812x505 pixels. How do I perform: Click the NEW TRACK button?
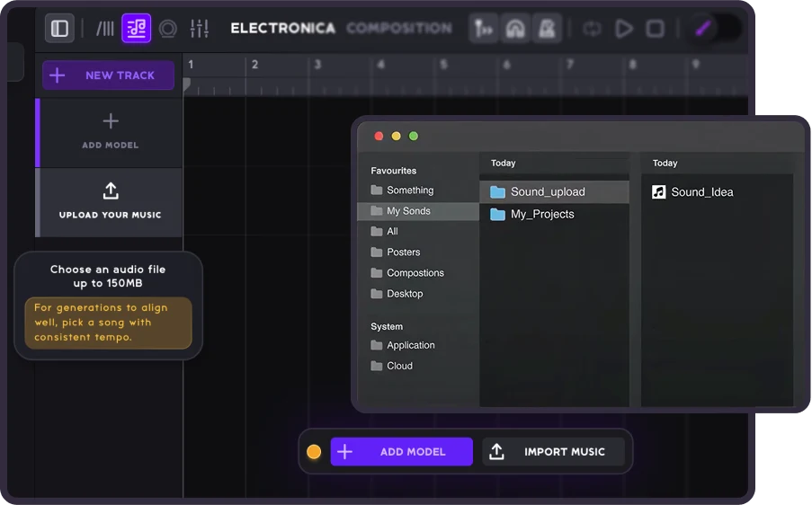point(108,75)
